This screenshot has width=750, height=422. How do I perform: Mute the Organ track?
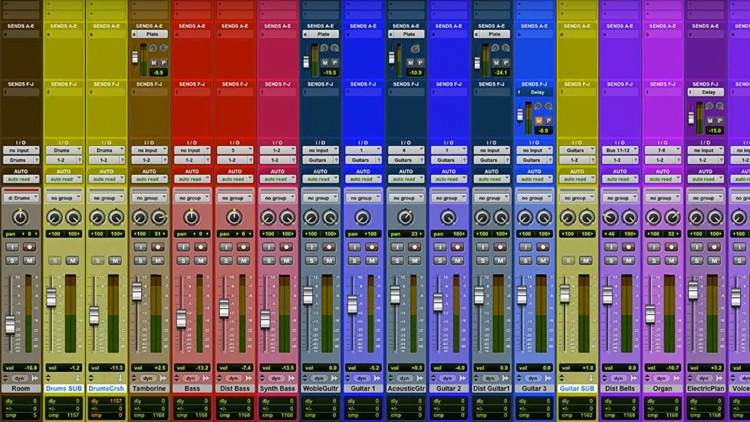[x=671, y=261]
